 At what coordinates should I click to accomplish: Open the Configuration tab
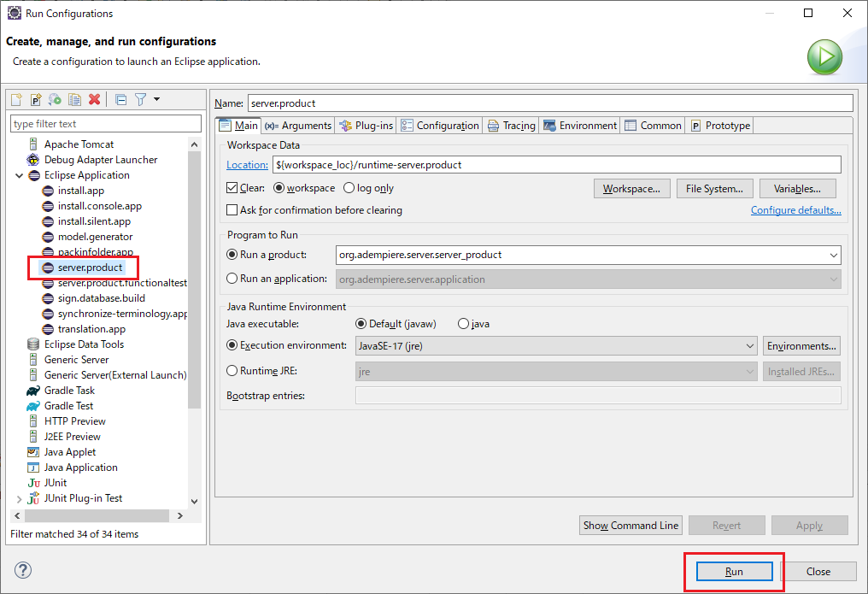pos(439,126)
